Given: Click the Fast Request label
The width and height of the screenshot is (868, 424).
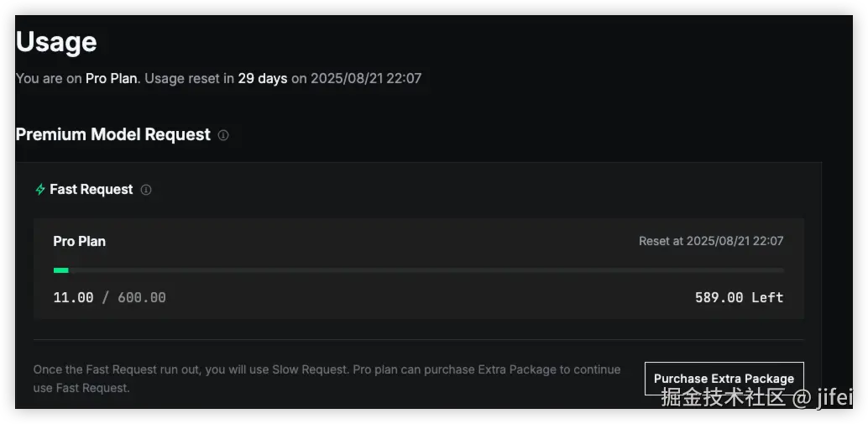Looking at the screenshot, I should click(92, 189).
